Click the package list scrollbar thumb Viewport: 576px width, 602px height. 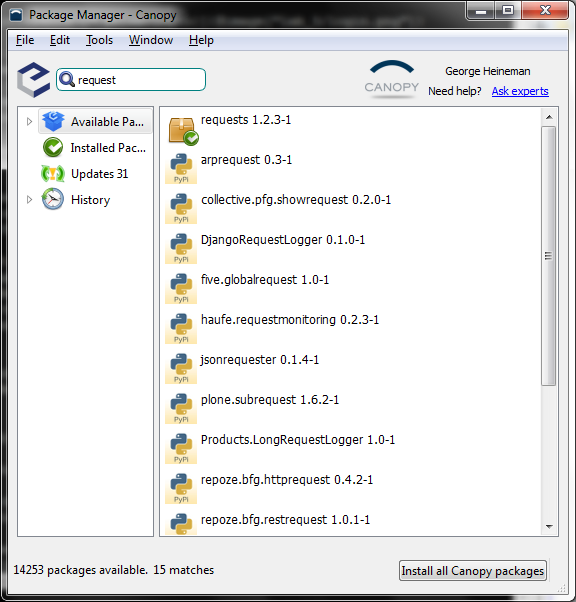pos(548,256)
